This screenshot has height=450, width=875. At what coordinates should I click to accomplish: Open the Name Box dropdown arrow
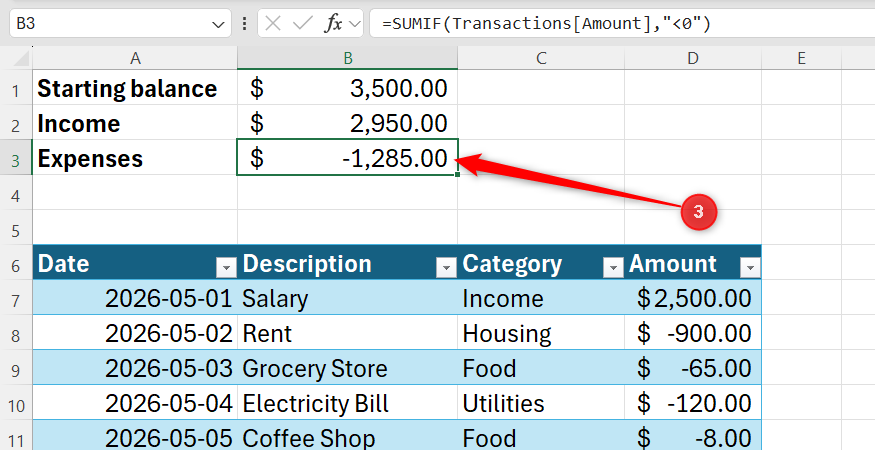[x=218, y=24]
